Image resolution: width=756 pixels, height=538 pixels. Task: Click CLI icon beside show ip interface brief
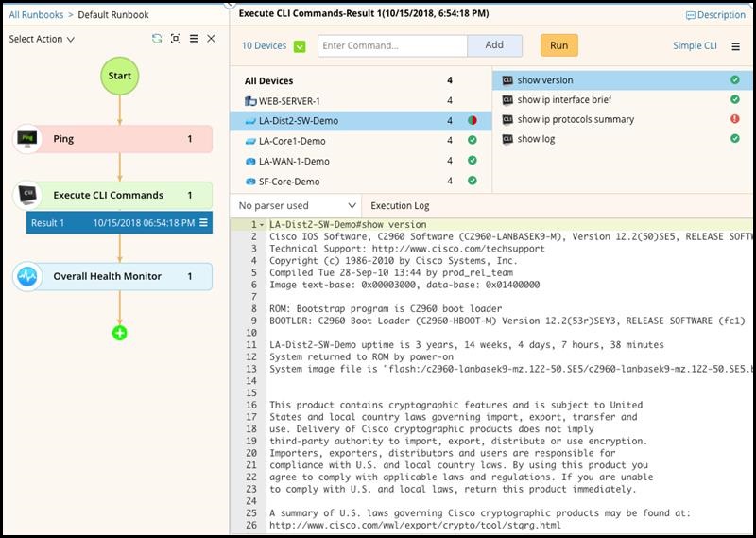pos(507,100)
